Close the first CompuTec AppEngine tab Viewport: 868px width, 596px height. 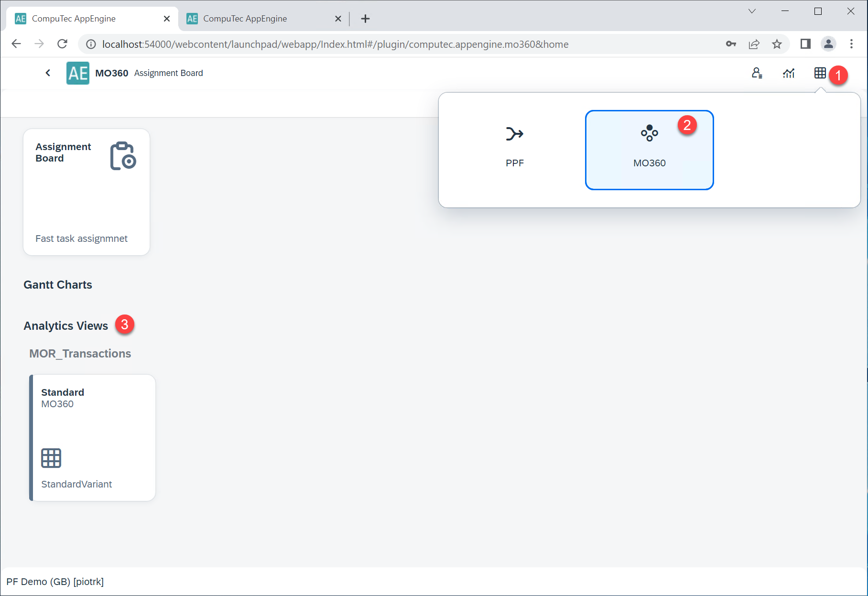(167, 19)
